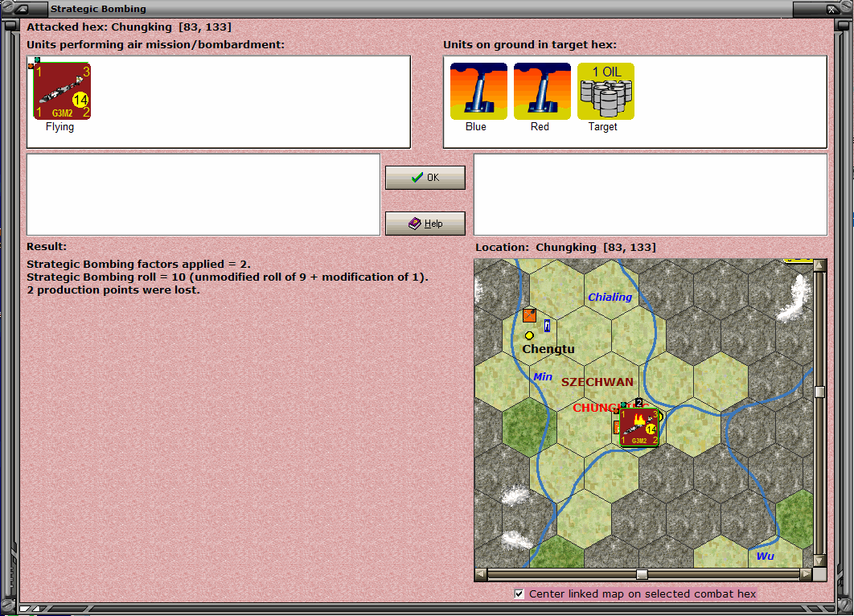Click the small blue factory marker near Chengtu
The width and height of the screenshot is (854, 616).
click(548, 326)
